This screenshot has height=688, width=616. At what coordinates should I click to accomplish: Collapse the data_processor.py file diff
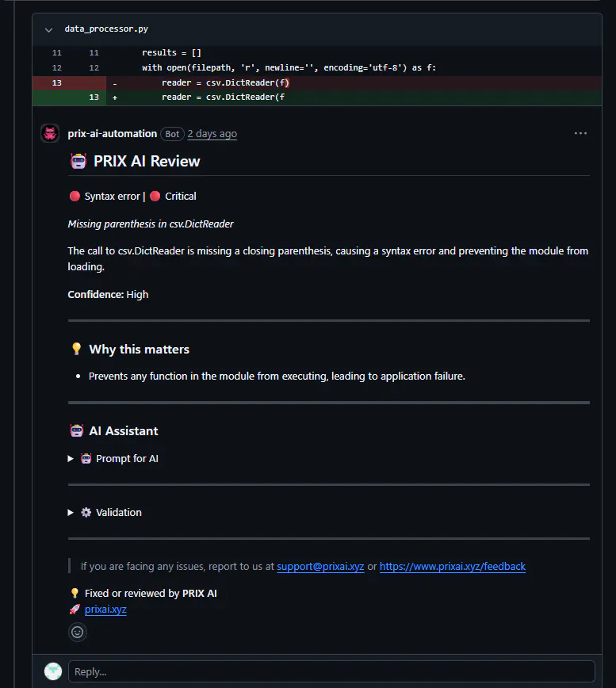pyautogui.click(x=48, y=30)
